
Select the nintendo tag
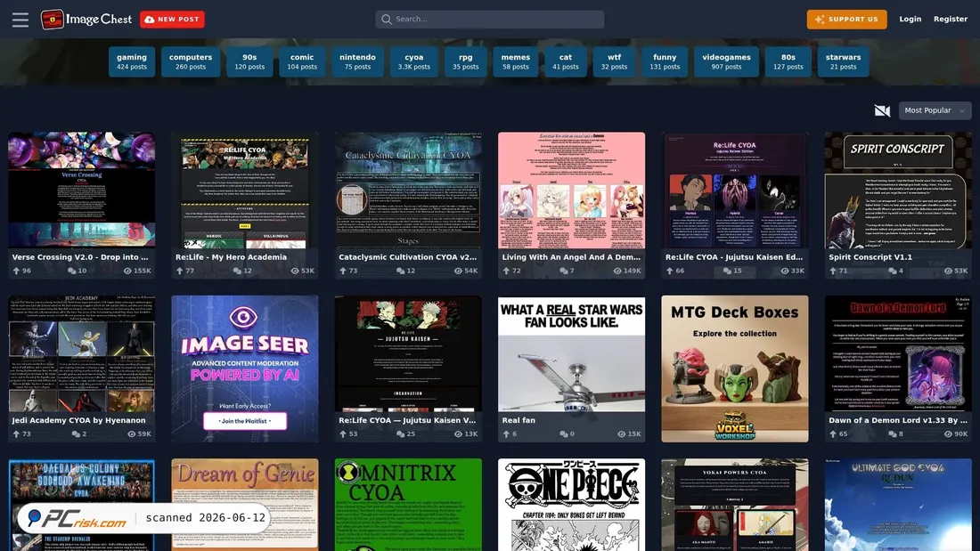(357, 61)
